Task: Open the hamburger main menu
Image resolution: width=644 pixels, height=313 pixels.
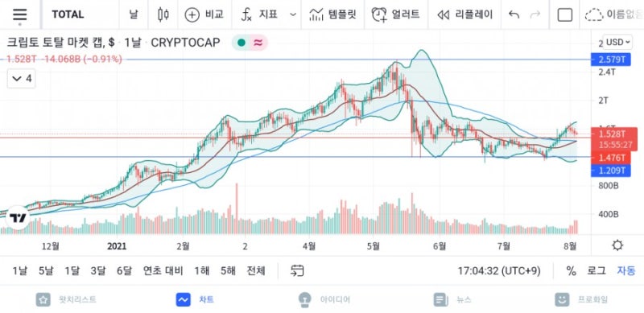Action: 19,14
